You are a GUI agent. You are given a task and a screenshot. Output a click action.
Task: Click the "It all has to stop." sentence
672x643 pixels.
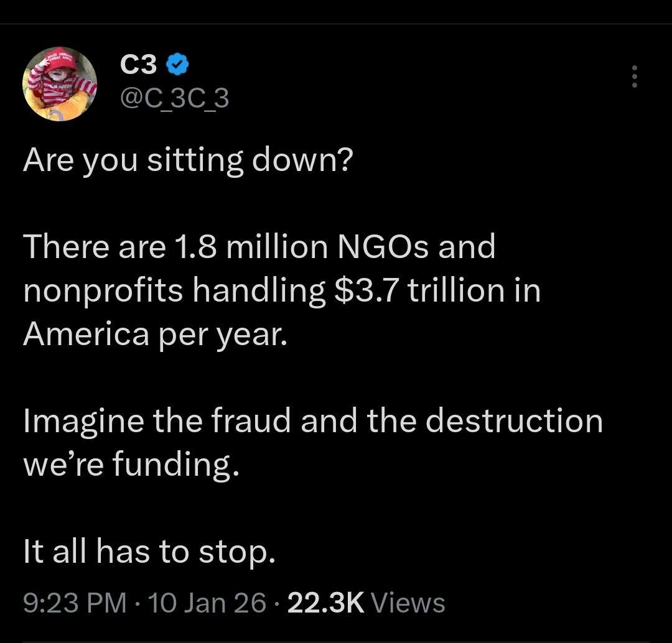149,550
